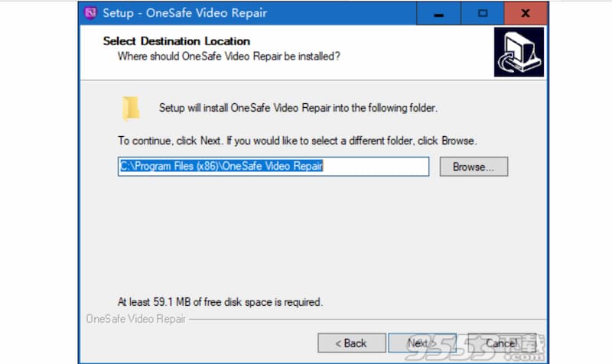
Task: Cancel the OneSafe Video Repair setup
Action: 502,343
